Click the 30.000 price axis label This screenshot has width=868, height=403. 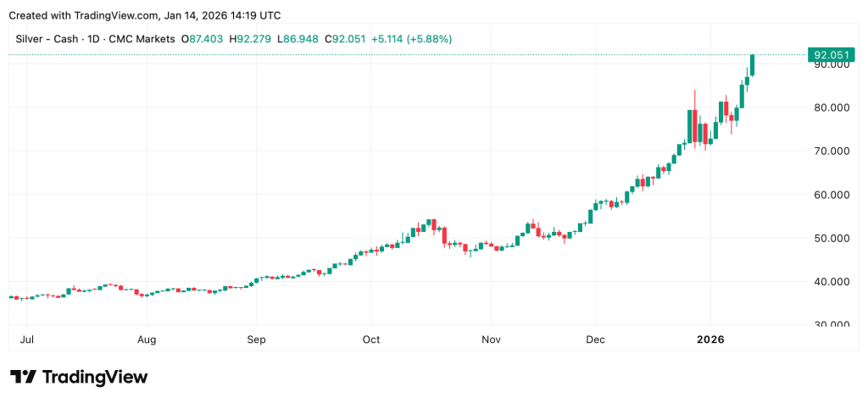tap(830, 324)
